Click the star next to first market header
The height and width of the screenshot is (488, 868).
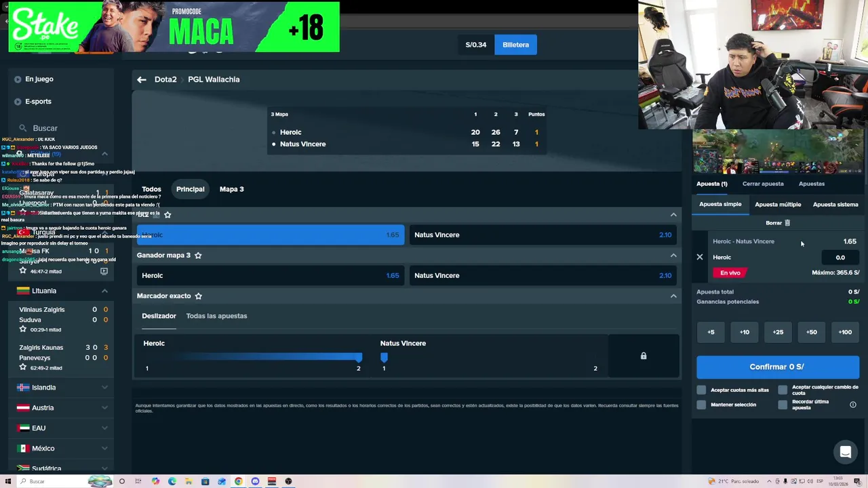[167, 215]
